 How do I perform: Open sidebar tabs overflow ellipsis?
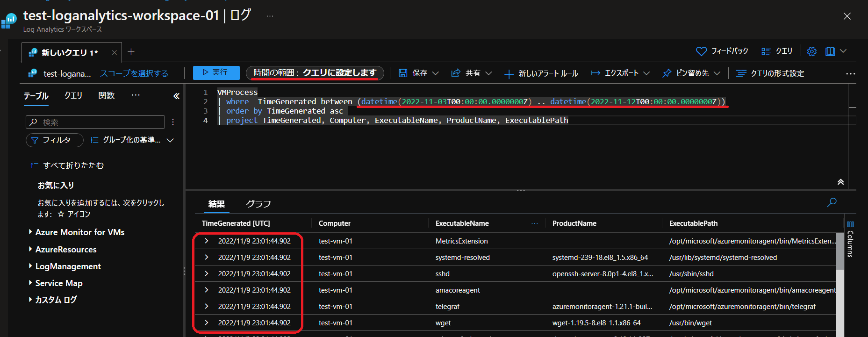136,95
